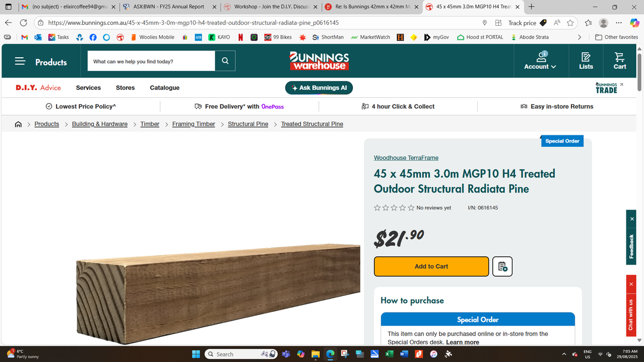The height and width of the screenshot is (362, 644).
Task: Open the Cart icon in header
Action: pos(619,61)
